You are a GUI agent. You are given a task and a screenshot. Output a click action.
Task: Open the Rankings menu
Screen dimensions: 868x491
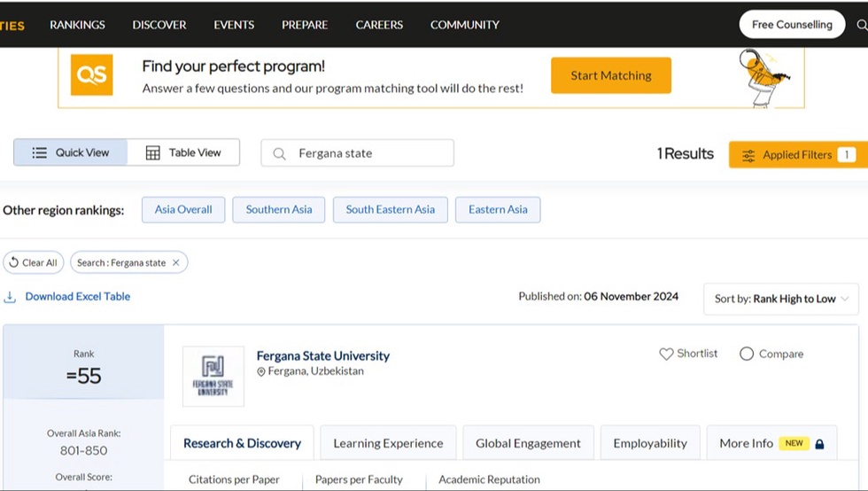[77, 25]
